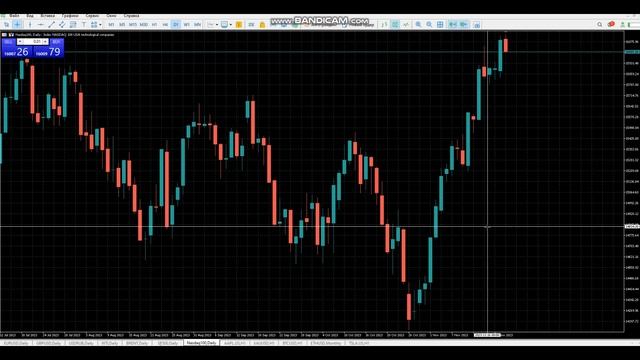
Task: Switch chart to line chart display
Action: coord(406,25)
